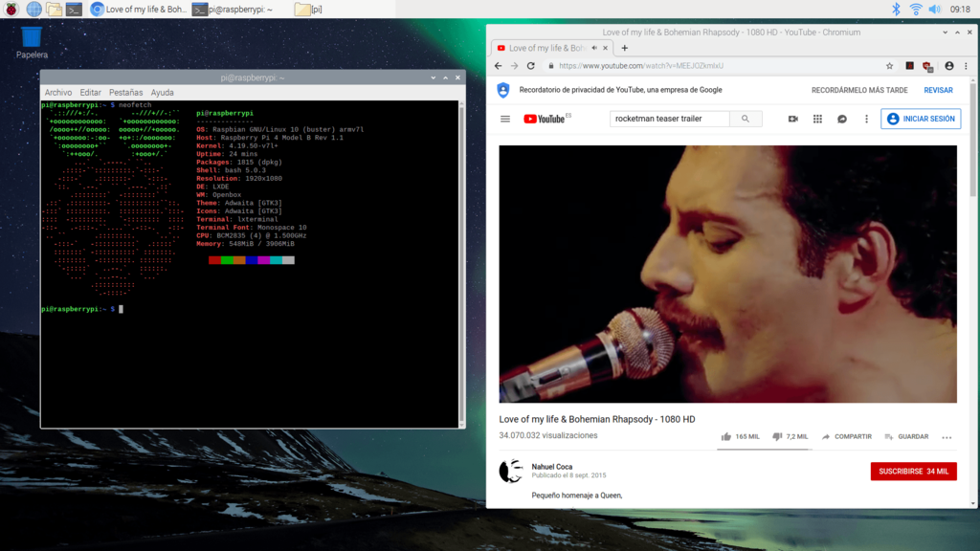Click the INICIAR SESIÓN button
This screenshot has height=551, width=980.
[x=921, y=120]
